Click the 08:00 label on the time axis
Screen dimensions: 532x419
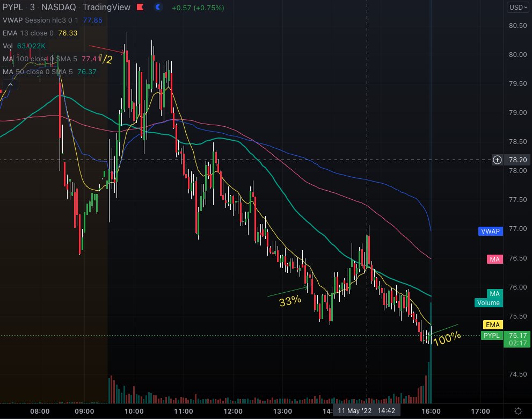coord(40,411)
